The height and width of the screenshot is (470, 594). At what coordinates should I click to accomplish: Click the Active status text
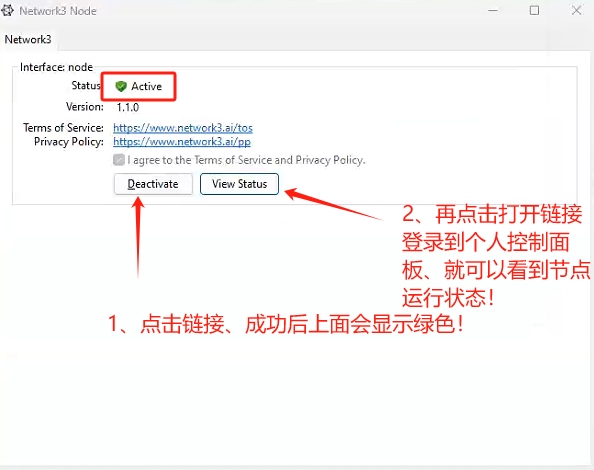(147, 86)
